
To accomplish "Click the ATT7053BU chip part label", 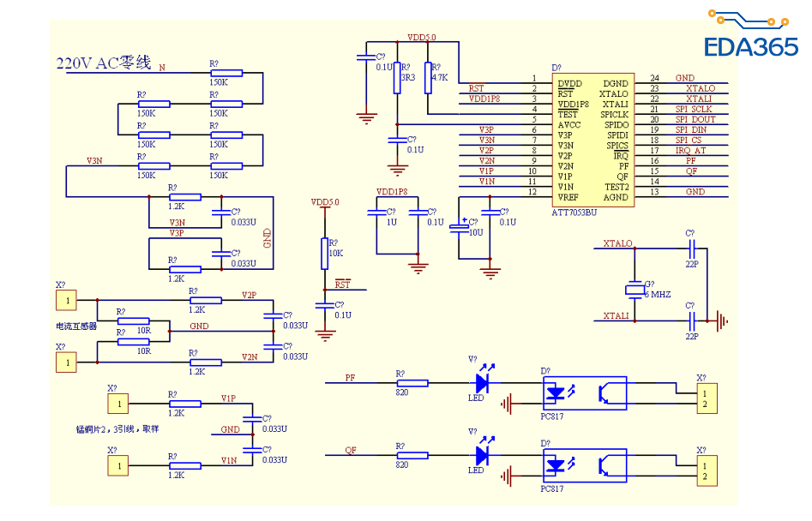I will 574,213.
